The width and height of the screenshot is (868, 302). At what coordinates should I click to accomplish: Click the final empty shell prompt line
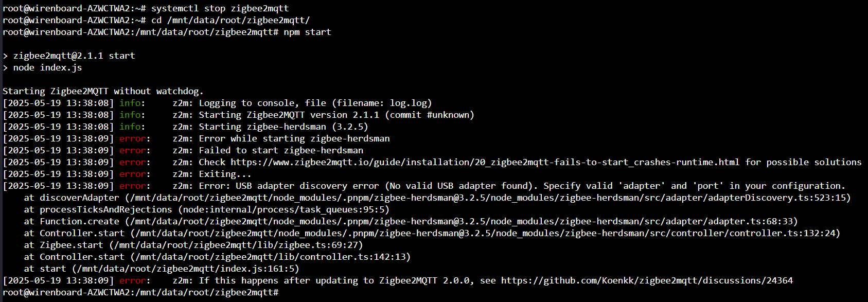tap(140, 292)
